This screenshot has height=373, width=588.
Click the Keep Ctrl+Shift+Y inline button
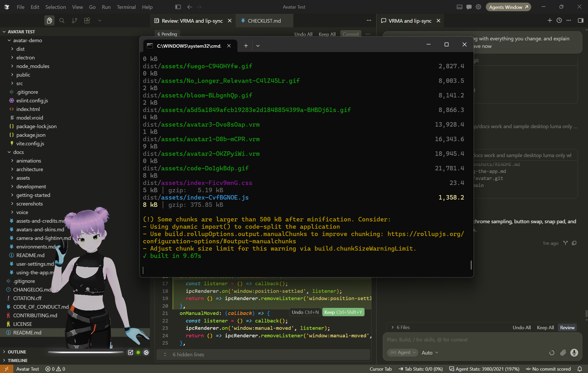point(343,312)
